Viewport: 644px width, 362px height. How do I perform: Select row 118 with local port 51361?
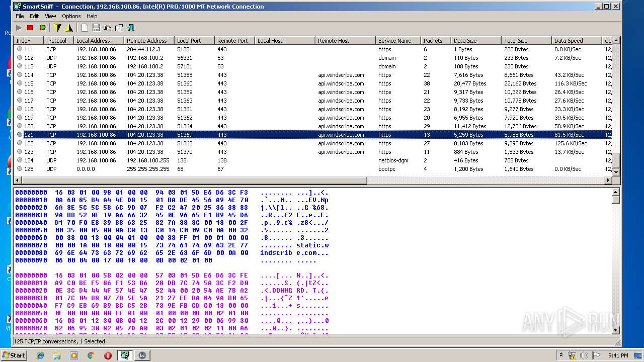[313, 109]
